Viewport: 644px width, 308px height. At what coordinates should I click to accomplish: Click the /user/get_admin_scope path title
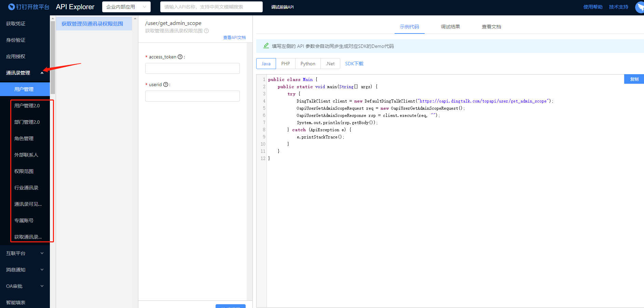coord(173,23)
